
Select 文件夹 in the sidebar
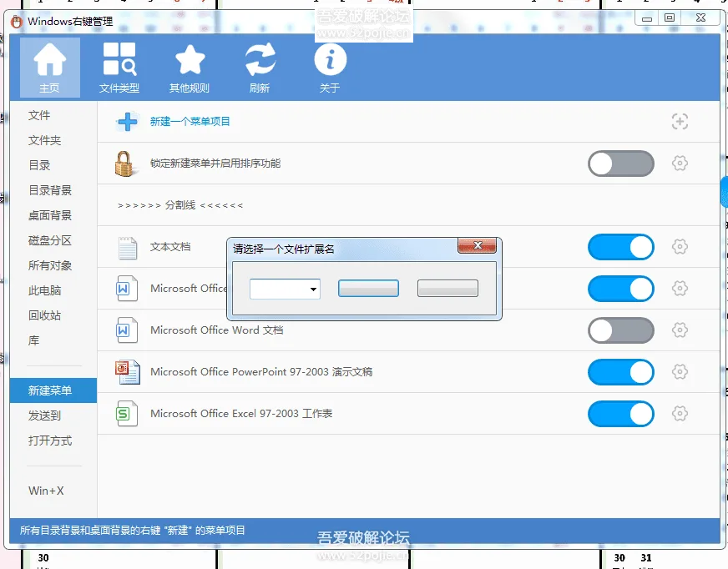[x=44, y=140]
